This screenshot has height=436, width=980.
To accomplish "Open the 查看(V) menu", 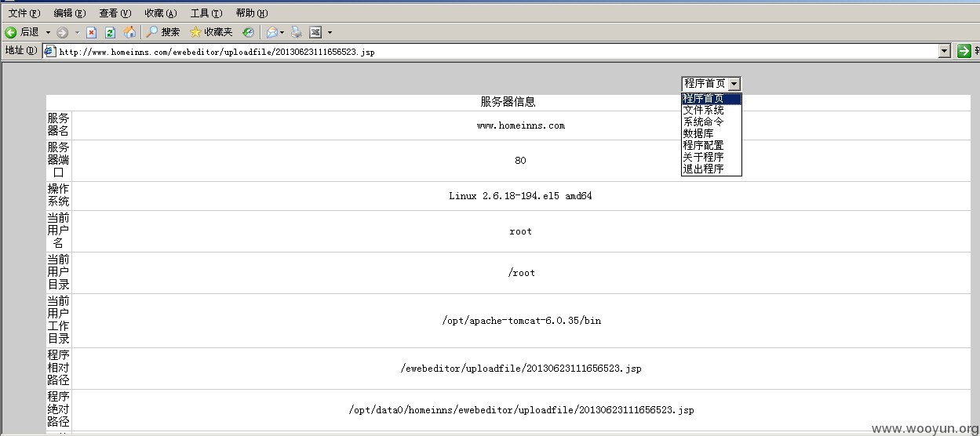I will (115, 13).
